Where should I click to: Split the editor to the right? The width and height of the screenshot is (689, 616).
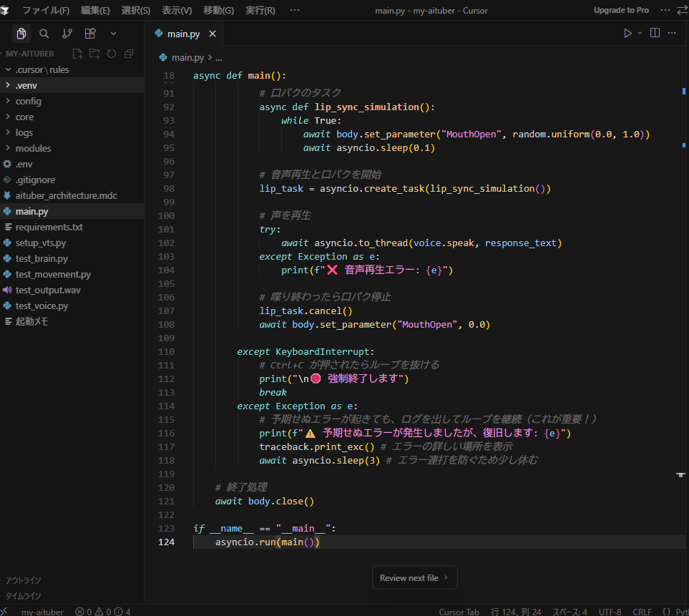click(655, 34)
